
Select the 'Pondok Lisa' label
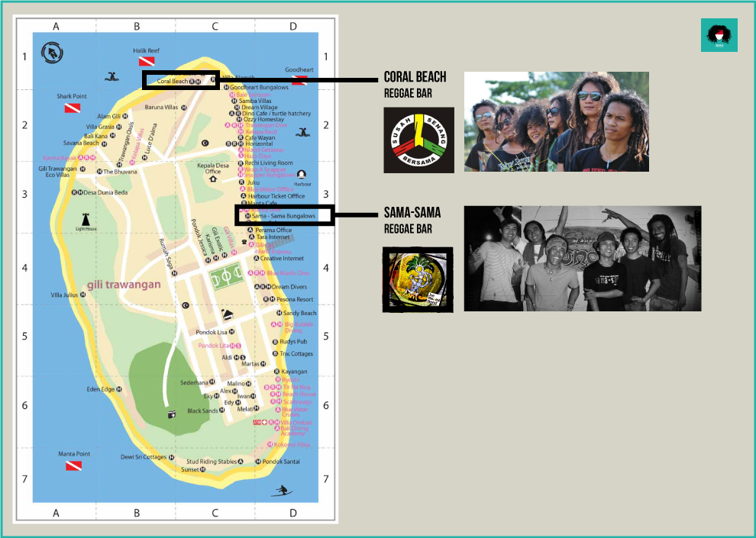[x=212, y=332]
